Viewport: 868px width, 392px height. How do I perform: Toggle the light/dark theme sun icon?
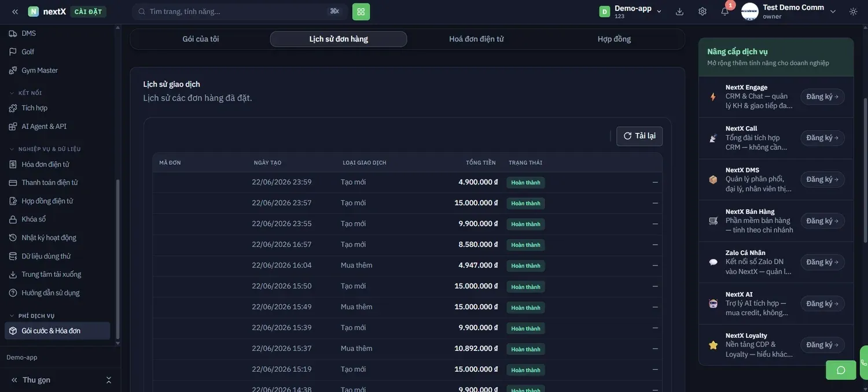[854, 12]
